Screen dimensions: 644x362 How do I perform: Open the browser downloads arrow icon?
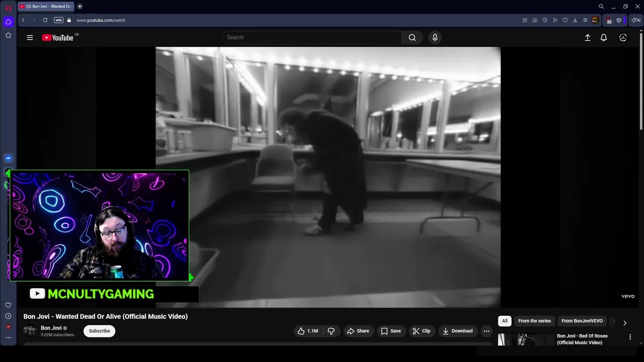point(575,20)
